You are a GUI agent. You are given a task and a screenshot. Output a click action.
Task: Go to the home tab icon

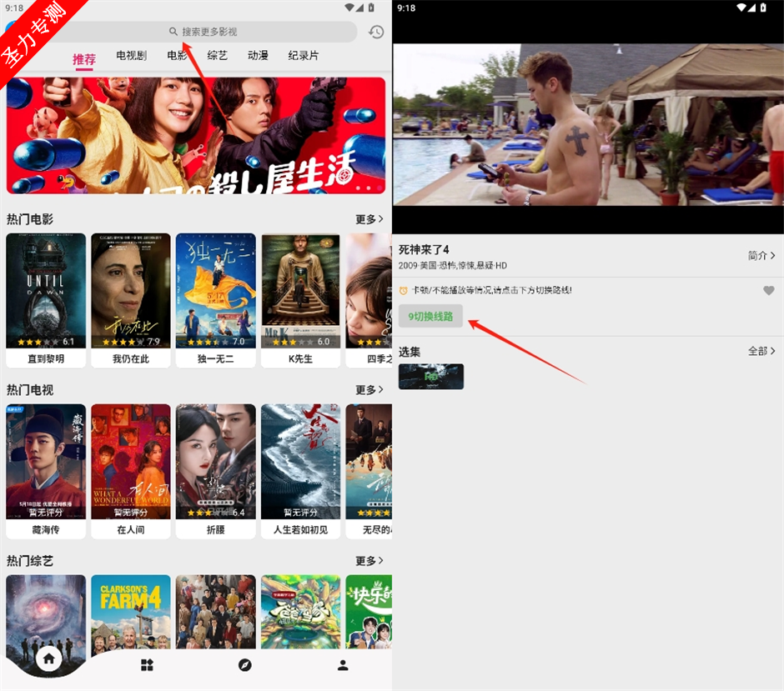49,658
